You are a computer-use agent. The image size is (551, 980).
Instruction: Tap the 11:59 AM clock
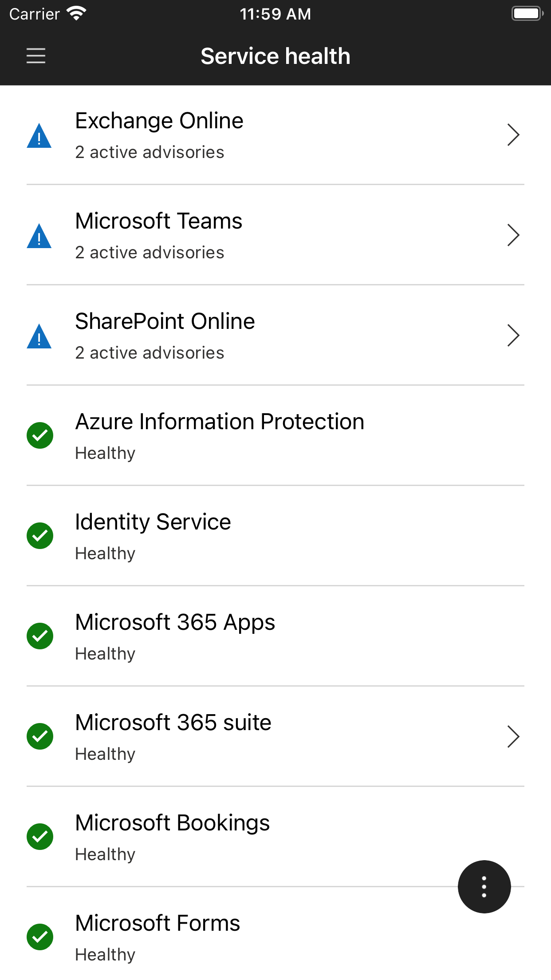[275, 14]
